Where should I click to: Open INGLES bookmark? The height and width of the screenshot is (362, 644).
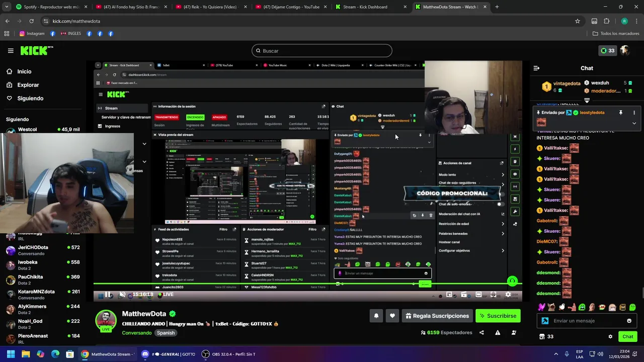point(70,34)
